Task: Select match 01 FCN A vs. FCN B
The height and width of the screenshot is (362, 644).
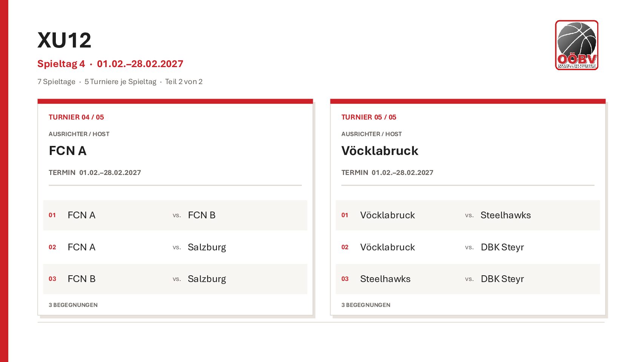Action: tap(175, 215)
